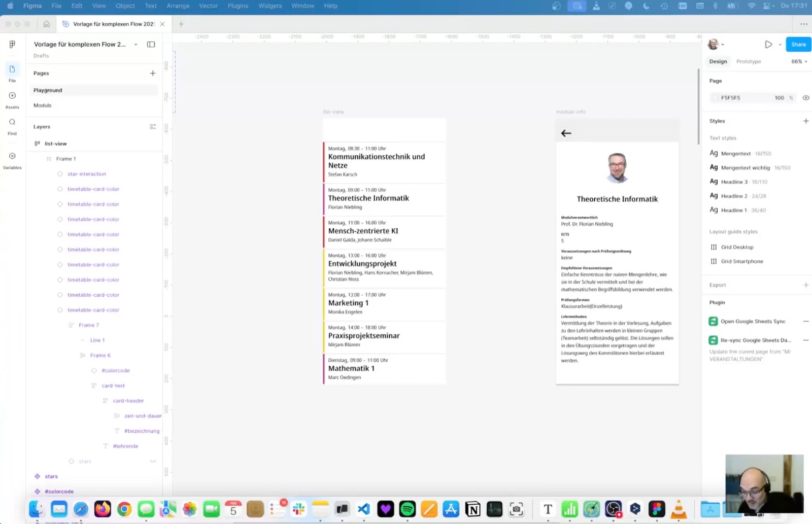Open the Figma main menu icon
Screen dimensions: 812x524
12,45
